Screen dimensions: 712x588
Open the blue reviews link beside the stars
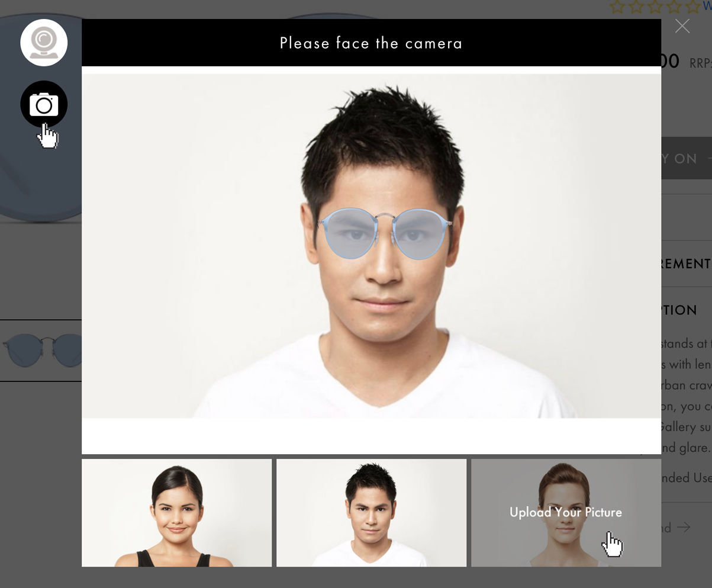[x=707, y=7]
